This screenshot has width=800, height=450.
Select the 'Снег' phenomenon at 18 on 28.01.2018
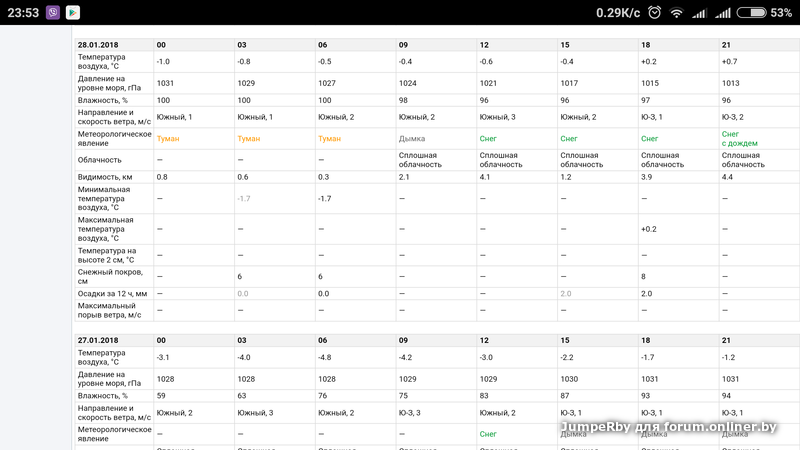pyautogui.click(x=649, y=139)
